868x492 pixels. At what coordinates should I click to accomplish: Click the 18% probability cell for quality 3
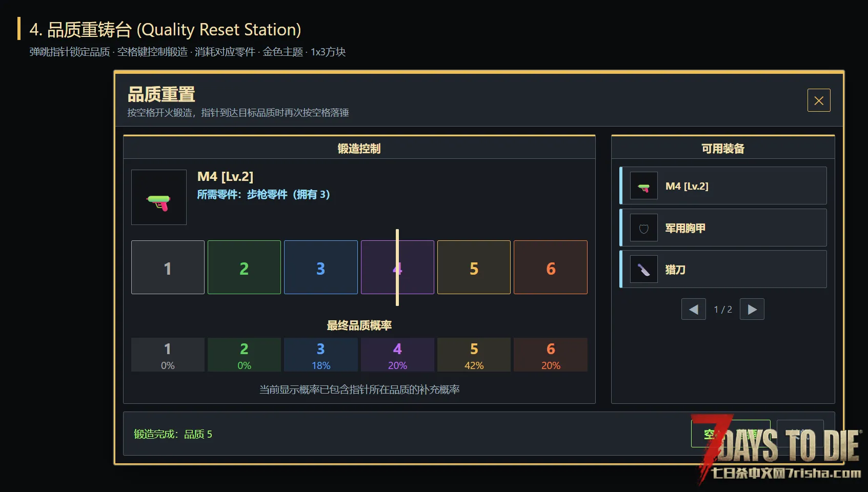tap(321, 355)
